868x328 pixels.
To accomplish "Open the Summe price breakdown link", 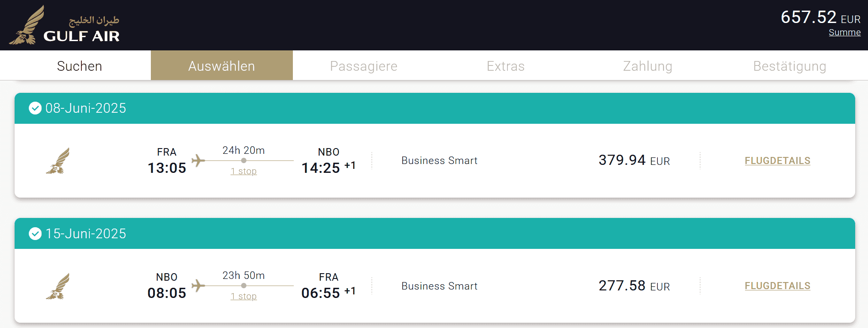I will tap(845, 32).
